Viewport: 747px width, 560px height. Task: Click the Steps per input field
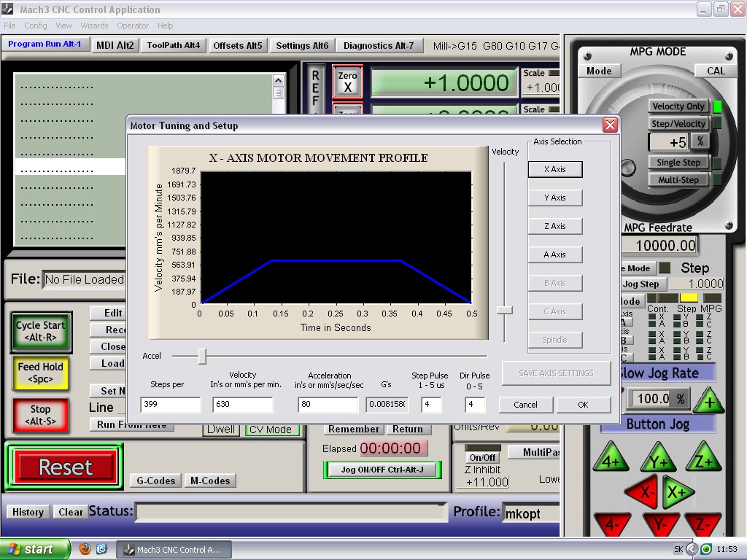[170, 405]
